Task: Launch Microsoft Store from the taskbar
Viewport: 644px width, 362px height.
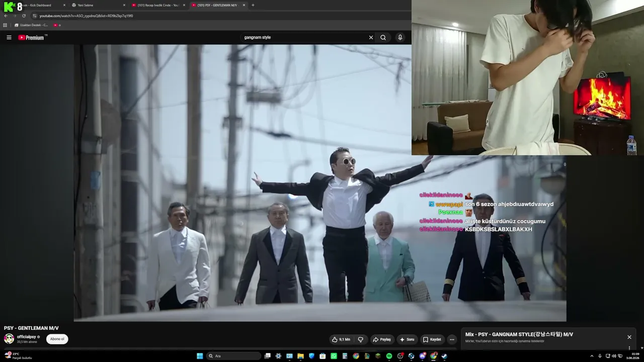Action: tap(323, 356)
